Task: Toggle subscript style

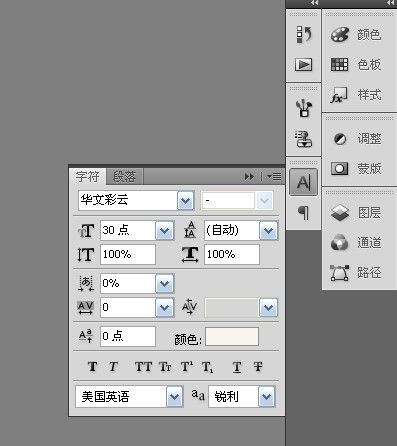Action: (x=207, y=367)
